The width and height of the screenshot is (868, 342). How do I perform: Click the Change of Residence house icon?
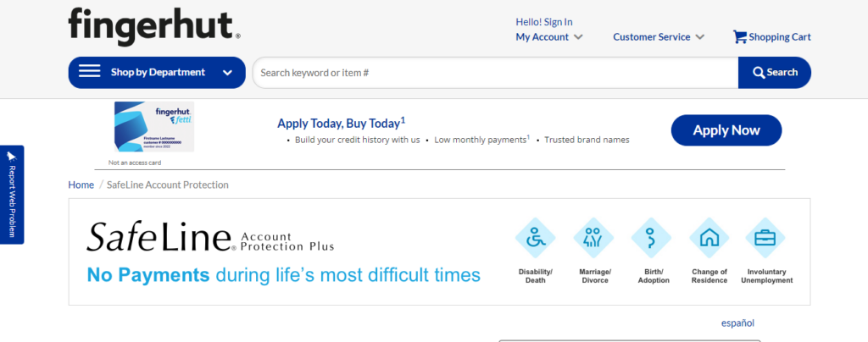tap(709, 239)
